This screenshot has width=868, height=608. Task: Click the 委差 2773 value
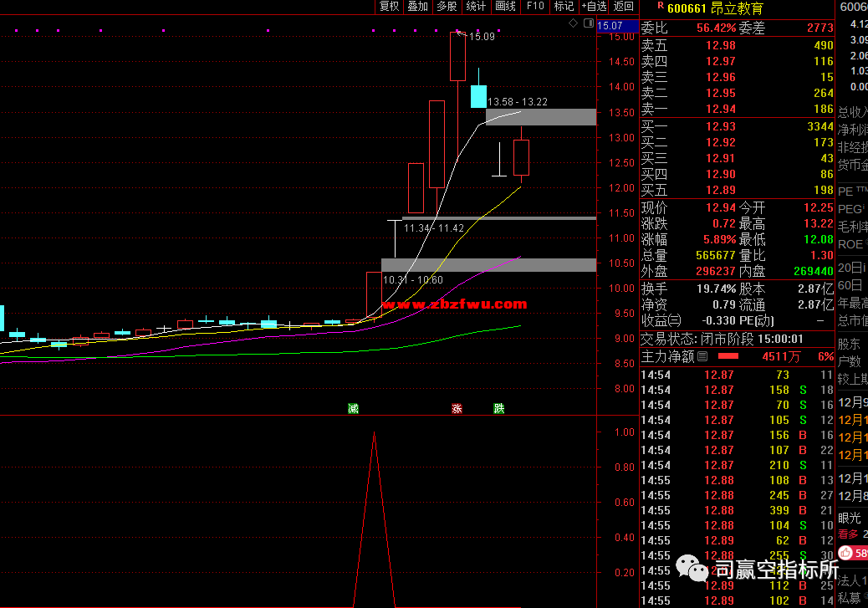[819, 28]
